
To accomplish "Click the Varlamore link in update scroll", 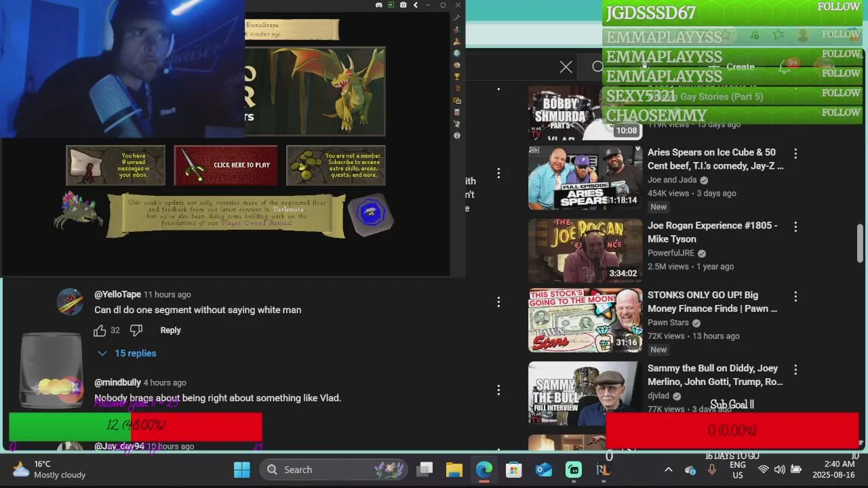I will (x=288, y=209).
